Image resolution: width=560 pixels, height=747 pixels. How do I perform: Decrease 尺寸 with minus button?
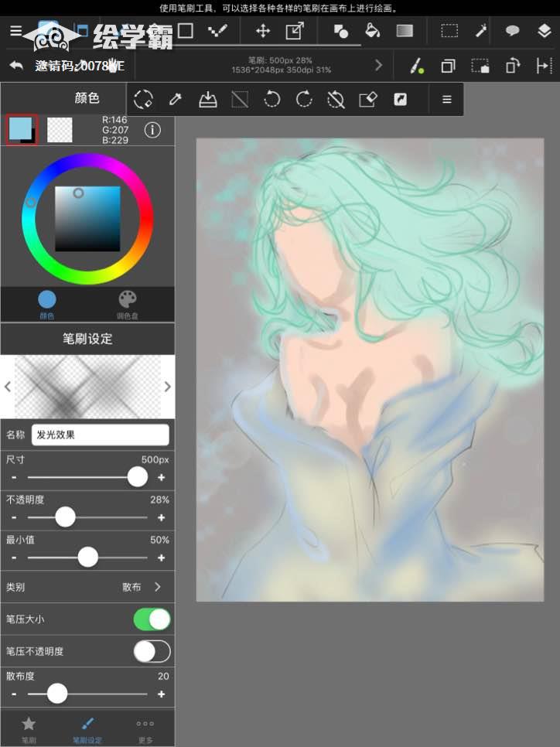14,477
